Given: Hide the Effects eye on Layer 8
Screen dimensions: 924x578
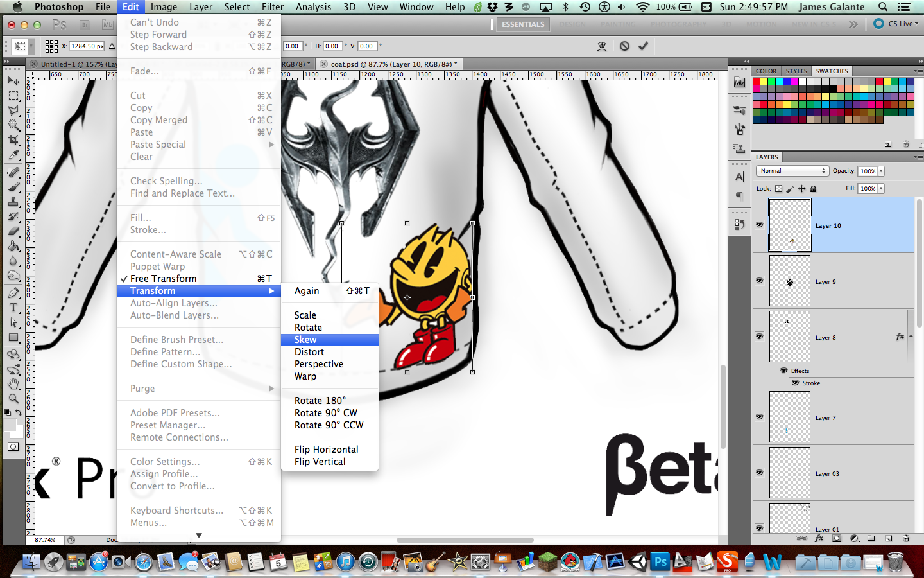Looking at the screenshot, I should 784,371.
